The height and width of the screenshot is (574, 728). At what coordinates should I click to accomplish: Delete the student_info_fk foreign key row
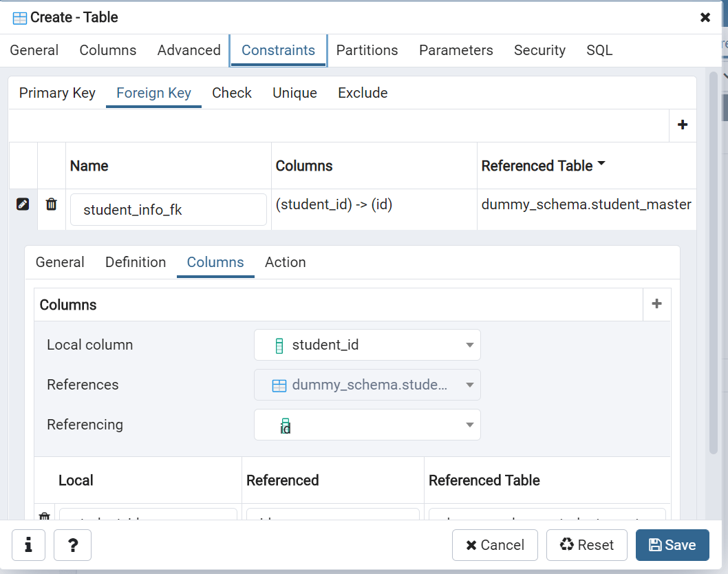(x=51, y=204)
